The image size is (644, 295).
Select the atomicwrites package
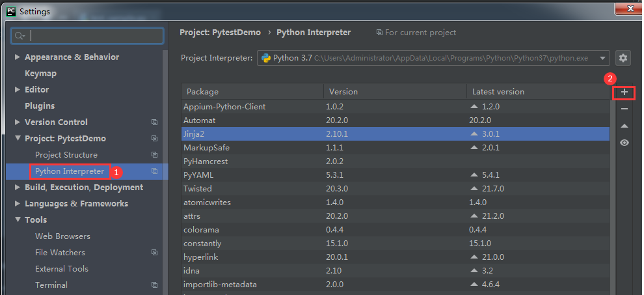(396, 202)
